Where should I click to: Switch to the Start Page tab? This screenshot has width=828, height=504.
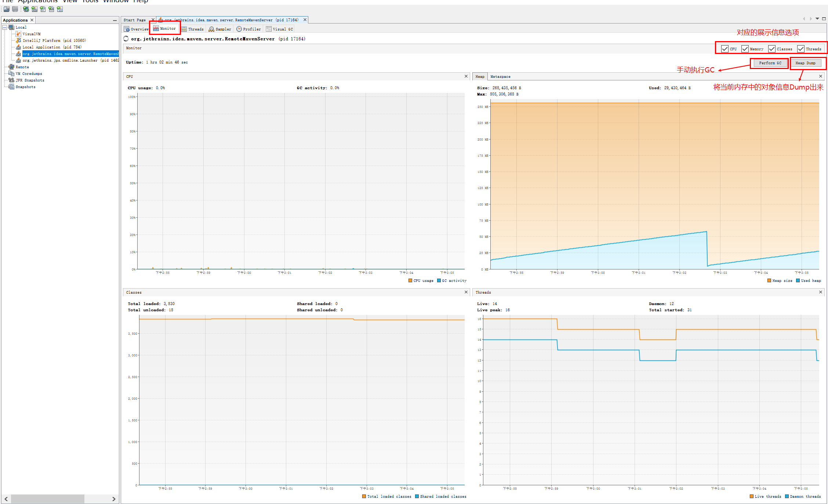(x=135, y=20)
